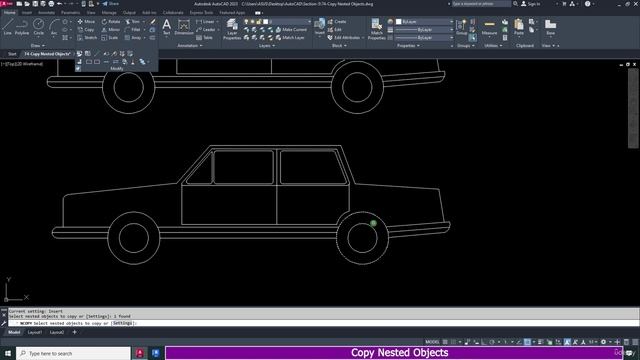Viewport: 640px width, 360px height.
Task: Click the Windows taskbar search box
Action: click(x=73, y=353)
